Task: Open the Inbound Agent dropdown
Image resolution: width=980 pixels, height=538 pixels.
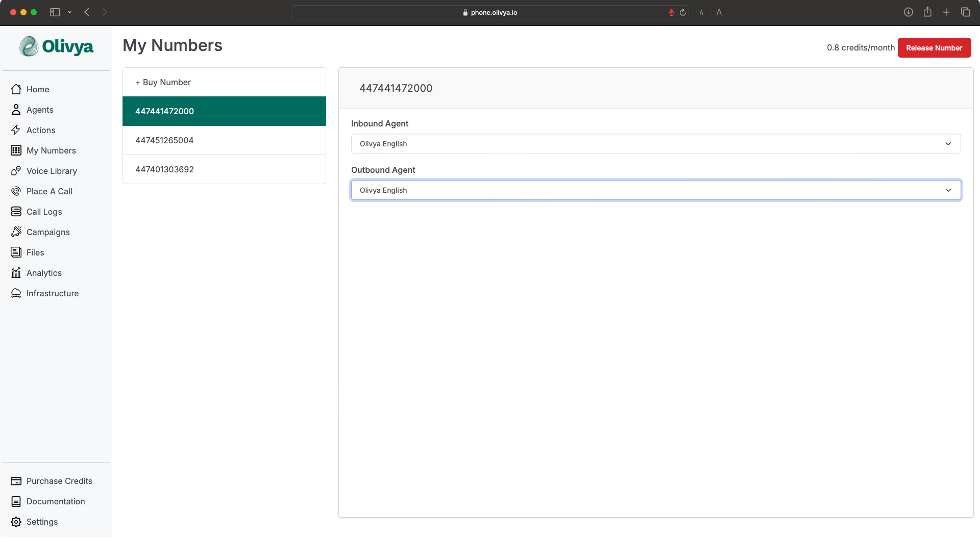Action: pyautogui.click(x=656, y=144)
